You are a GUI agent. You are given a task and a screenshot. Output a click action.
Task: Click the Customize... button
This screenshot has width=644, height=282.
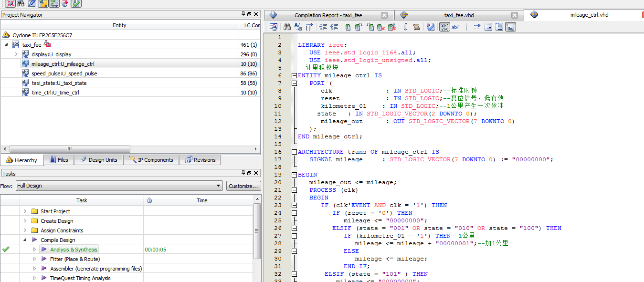[x=243, y=186]
